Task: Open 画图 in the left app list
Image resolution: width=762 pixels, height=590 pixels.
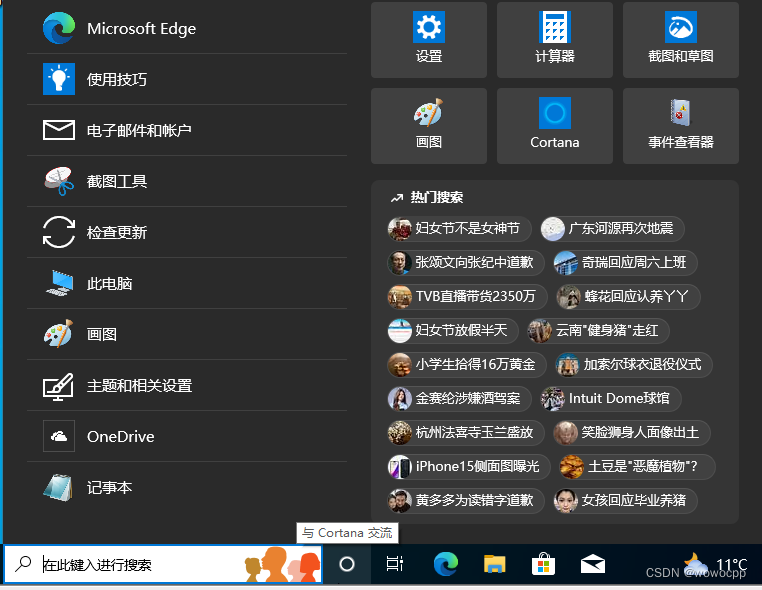Action: point(187,334)
